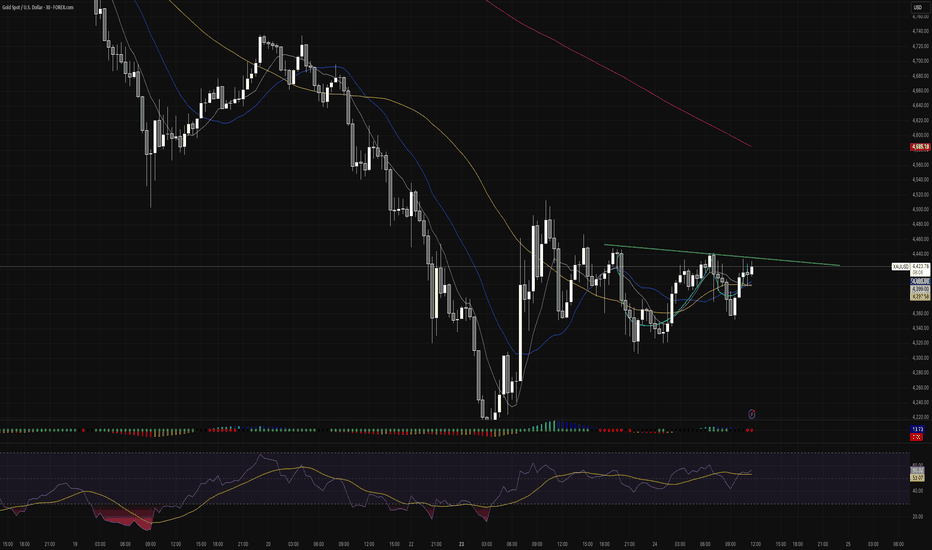Screen dimensions: 932x550
Task: Click the 4,500.00 level on price scale
Action: click(x=919, y=209)
